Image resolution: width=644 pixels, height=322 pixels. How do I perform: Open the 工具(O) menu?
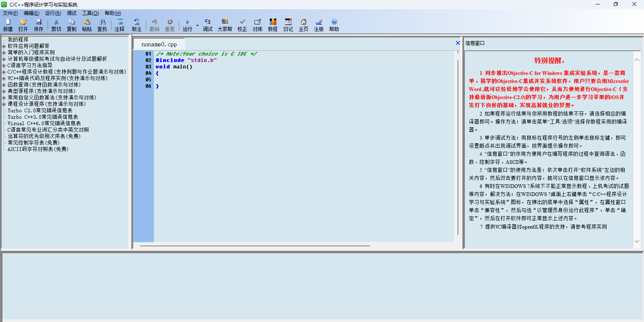(90, 13)
